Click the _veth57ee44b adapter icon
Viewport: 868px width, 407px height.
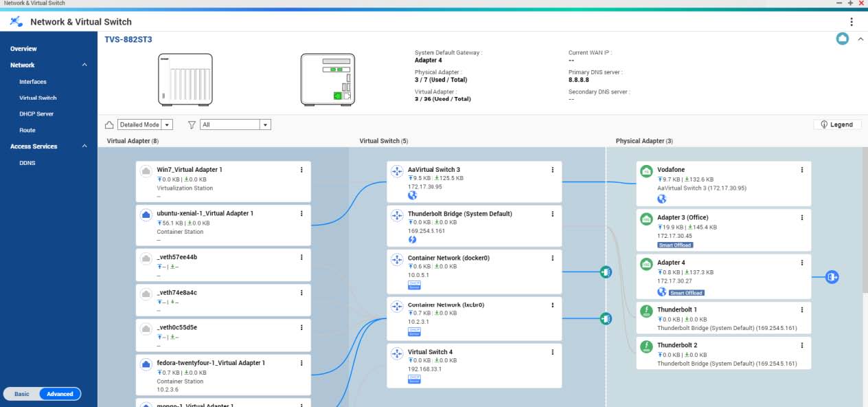(x=146, y=258)
